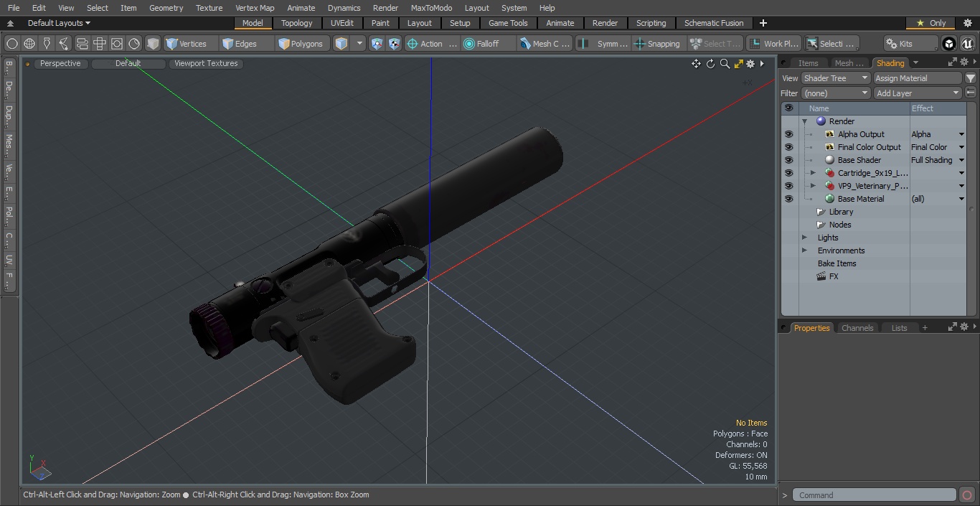Screen dimensions: 980x506
Task: Switch to the UVEdit layout tab
Action: coord(342,23)
